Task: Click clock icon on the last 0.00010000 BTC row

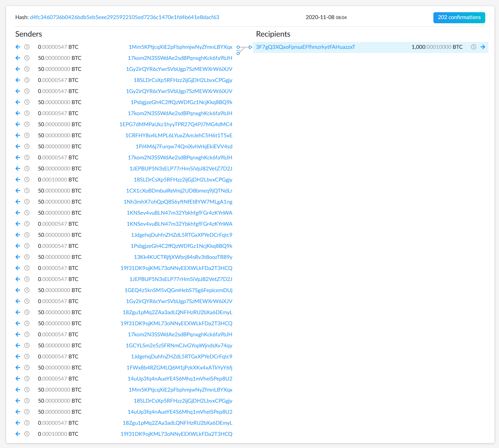Action: pyautogui.click(x=27, y=434)
